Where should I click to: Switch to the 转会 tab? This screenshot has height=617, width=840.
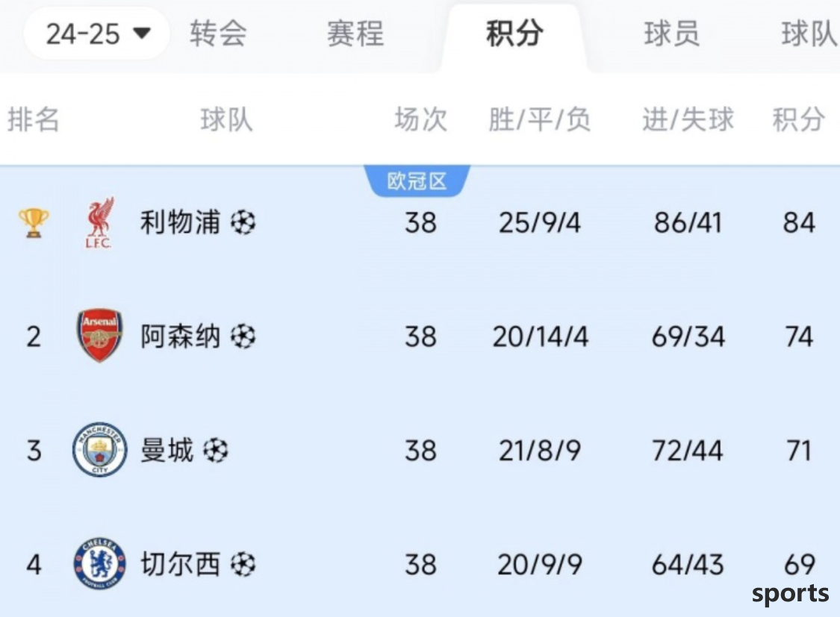pos(218,34)
